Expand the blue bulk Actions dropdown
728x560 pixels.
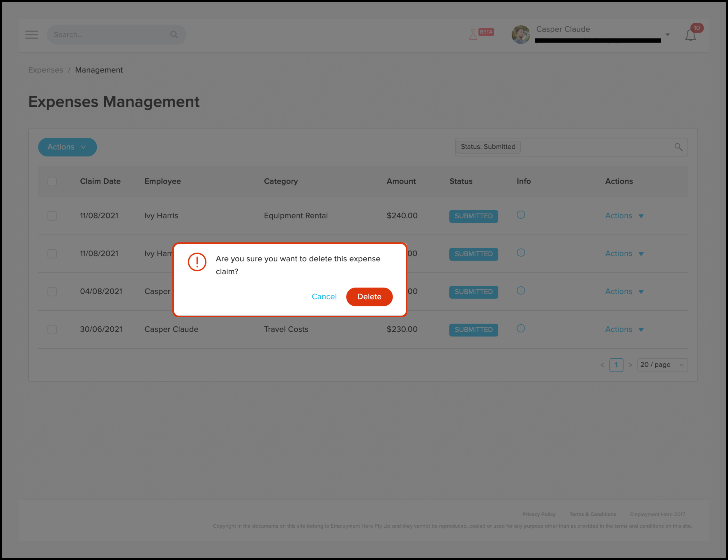[x=67, y=147]
